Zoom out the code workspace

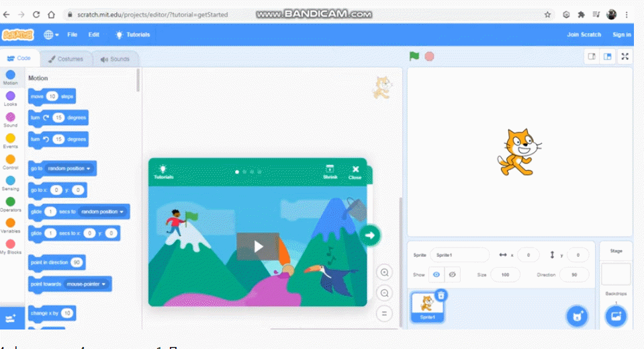coord(384,293)
